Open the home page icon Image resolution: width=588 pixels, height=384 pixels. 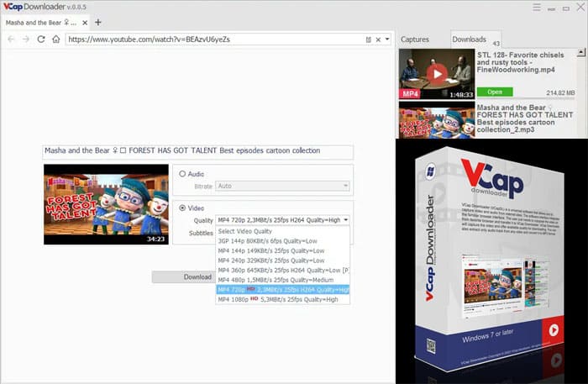56,39
